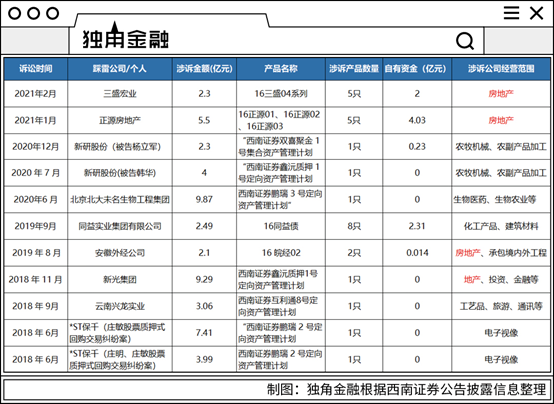The height and width of the screenshot is (404, 554).
Task: Click the 自有资金 (亿元) column header
Action: (x=417, y=69)
